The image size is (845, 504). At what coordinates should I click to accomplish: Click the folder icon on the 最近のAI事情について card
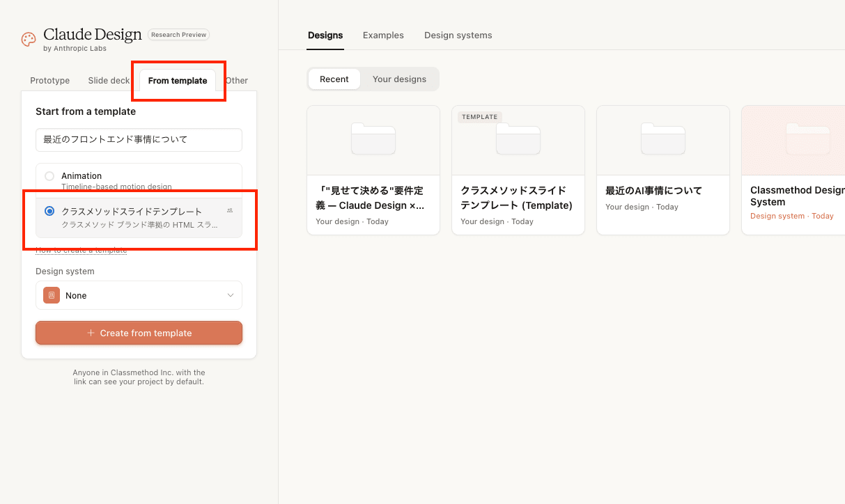[662, 139]
